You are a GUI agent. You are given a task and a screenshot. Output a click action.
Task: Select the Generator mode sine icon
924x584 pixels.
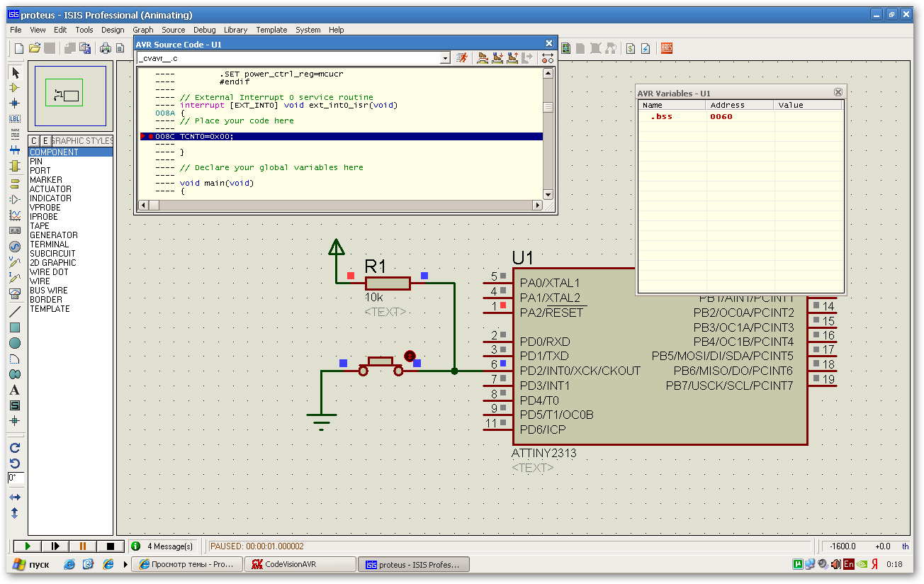click(15, 247)
